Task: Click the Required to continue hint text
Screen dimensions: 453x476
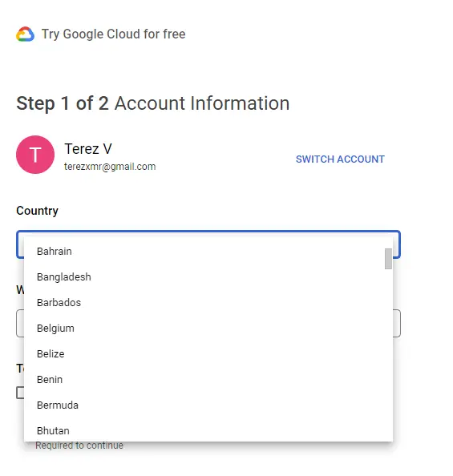Action: (79, 446)
